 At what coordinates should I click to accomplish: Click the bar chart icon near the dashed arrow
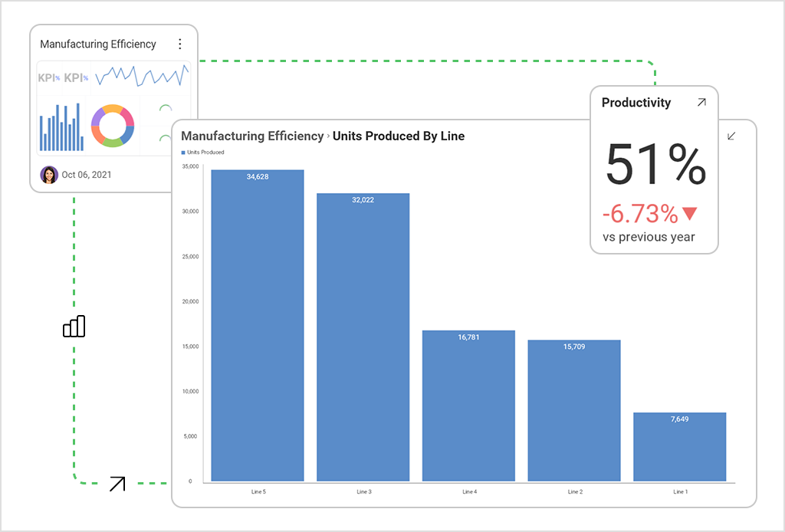[x=74, y=327]
